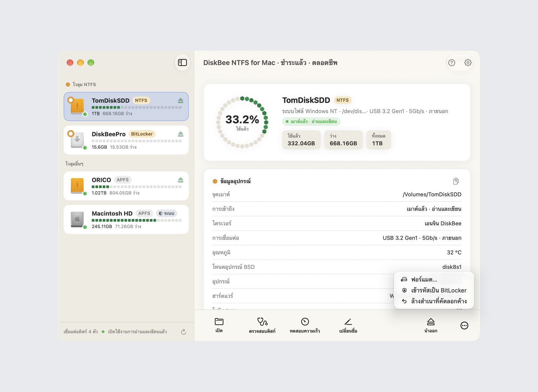Click เชื่อมต่อดิสก์ 4 ตัว status text
538x392 pixels.
(x=81, y=331)
